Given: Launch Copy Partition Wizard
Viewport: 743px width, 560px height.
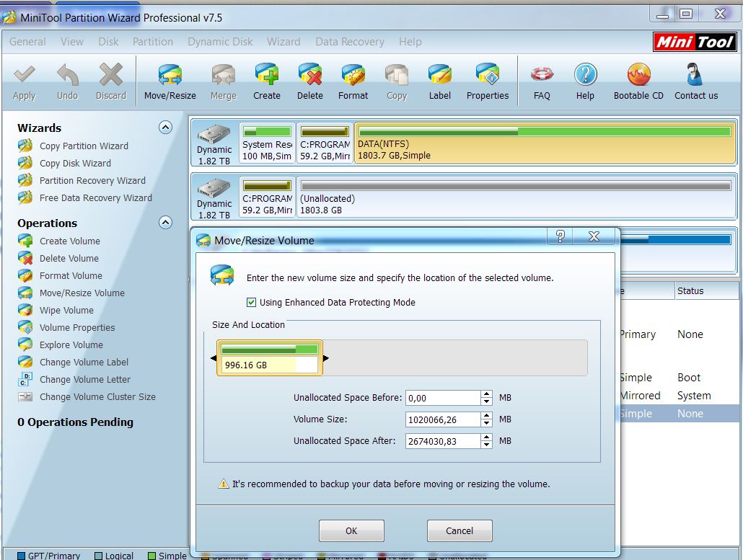Looking at the screenshot, I should click(x=84, y=146).
